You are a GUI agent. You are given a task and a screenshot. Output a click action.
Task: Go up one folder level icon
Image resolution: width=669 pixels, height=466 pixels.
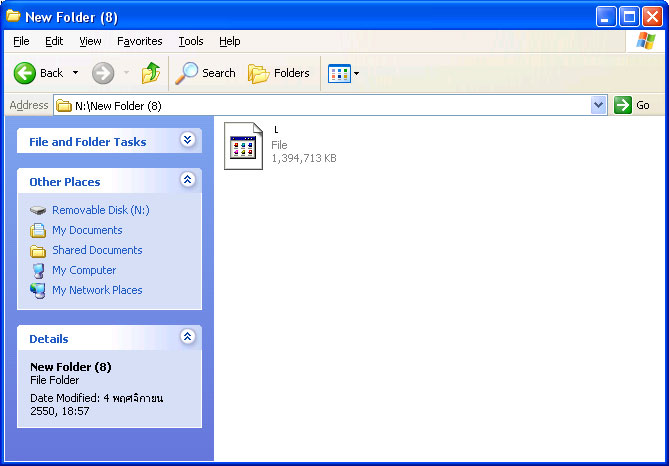pos(151,73)
